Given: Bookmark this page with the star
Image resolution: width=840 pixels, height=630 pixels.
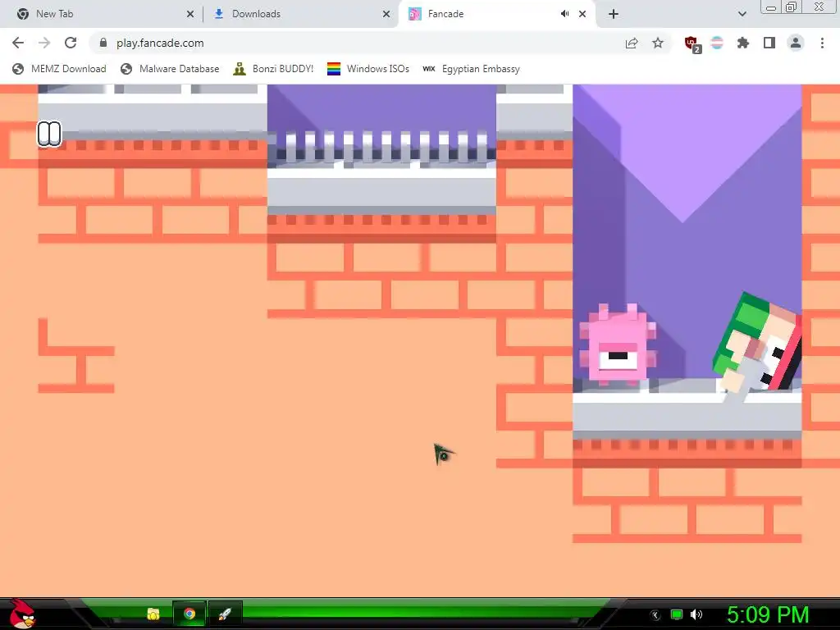Looking at the screenshot, I should (658, 43).
